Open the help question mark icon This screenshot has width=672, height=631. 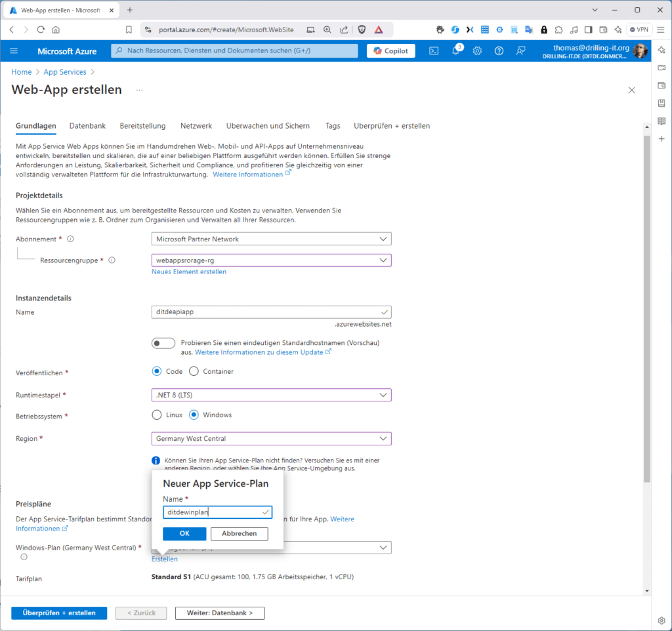499,51
